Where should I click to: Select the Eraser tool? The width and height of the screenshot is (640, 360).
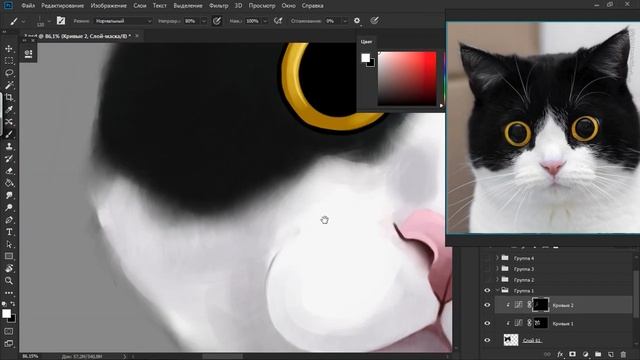coord(9,171)
